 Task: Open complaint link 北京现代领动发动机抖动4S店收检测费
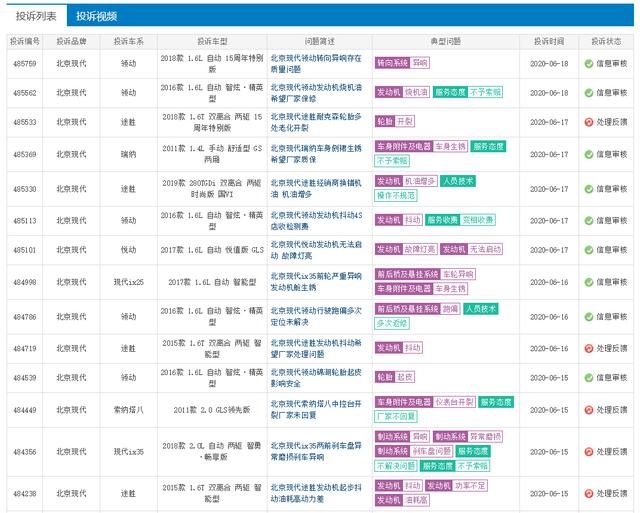[316, 221]
